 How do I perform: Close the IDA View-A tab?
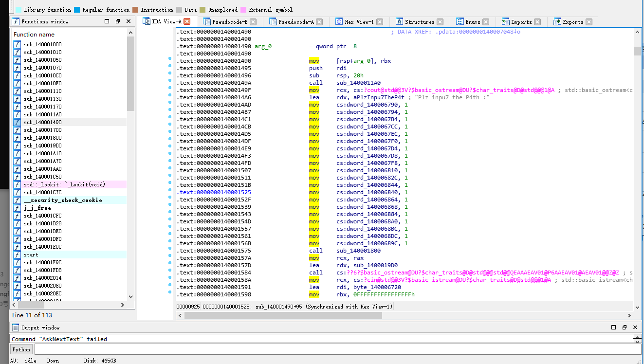(187, 21)
